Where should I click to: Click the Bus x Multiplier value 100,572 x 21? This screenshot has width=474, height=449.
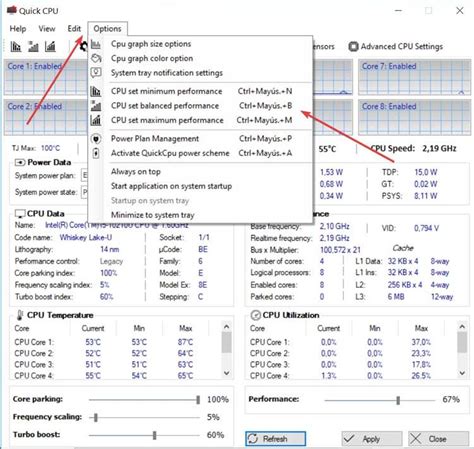[x=340, y=250]
